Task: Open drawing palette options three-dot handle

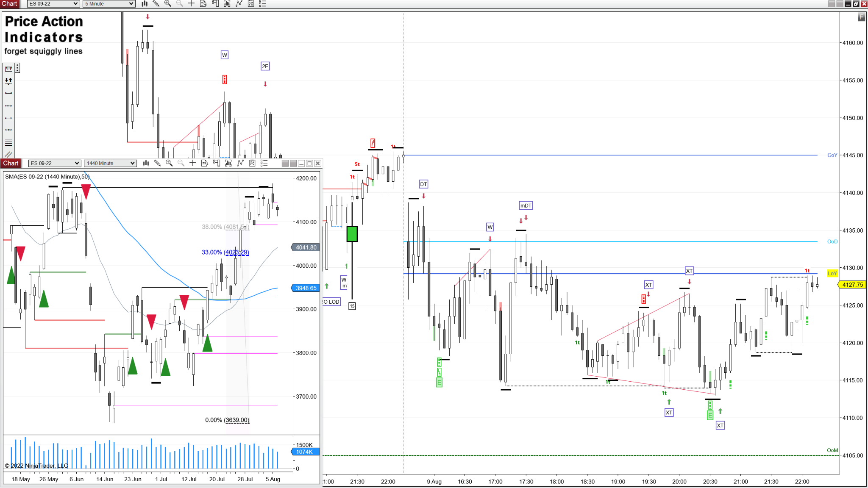Action: click(17, 68)
